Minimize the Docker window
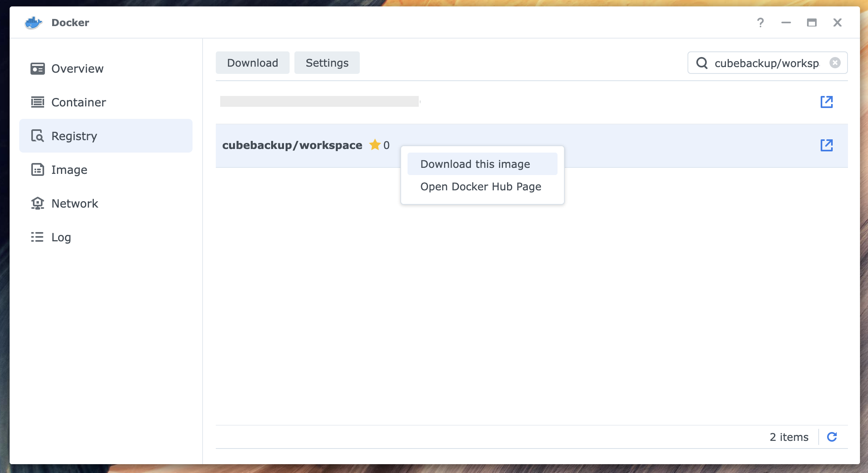 pyautogui.click(x=786, y=22)
